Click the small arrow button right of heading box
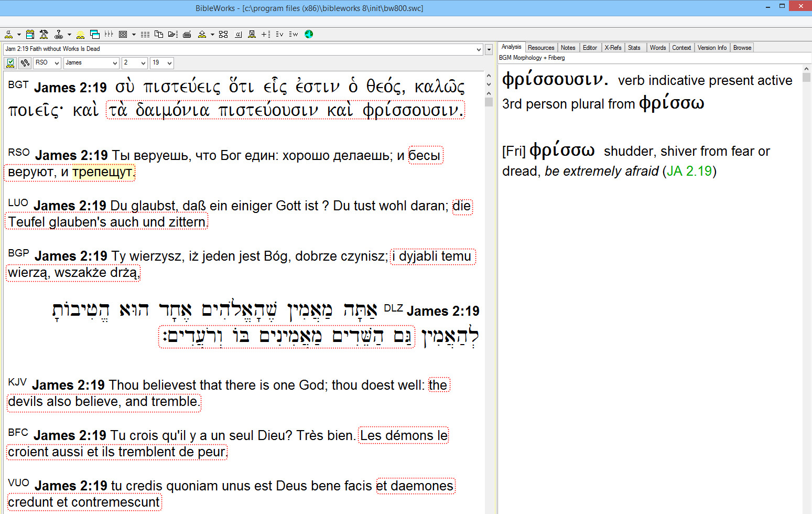 pos(489,49)
